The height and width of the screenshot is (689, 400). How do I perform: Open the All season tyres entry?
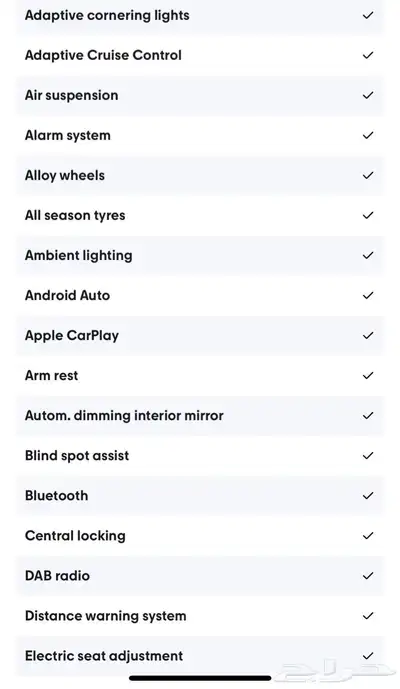(x=200, y=215)
